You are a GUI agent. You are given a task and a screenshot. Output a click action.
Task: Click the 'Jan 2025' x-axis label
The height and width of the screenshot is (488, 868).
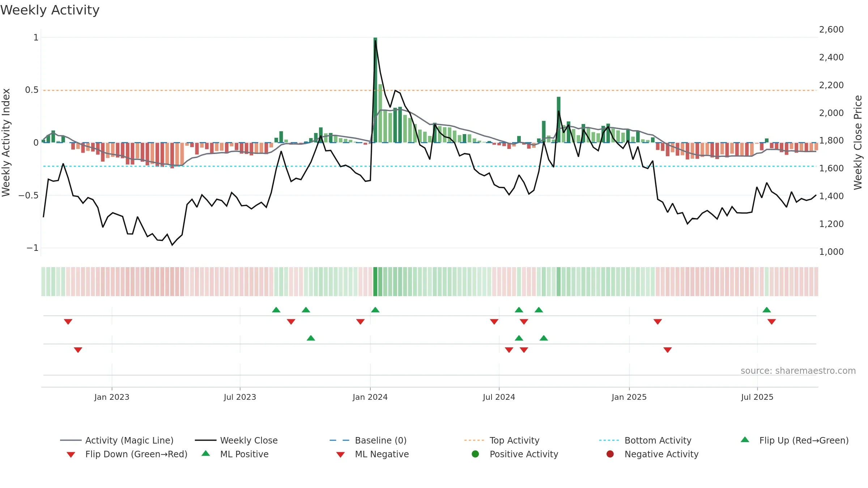629,397
